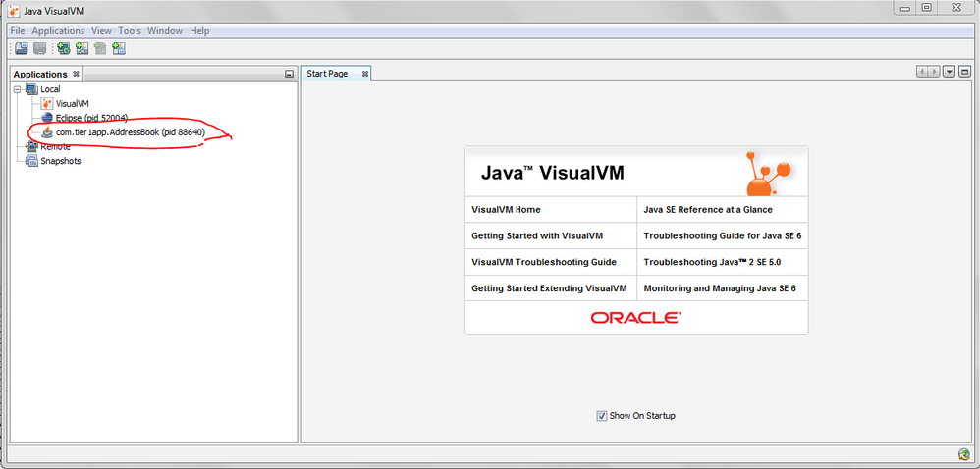Open Java SE Reference at a Glance

point(708,210)
